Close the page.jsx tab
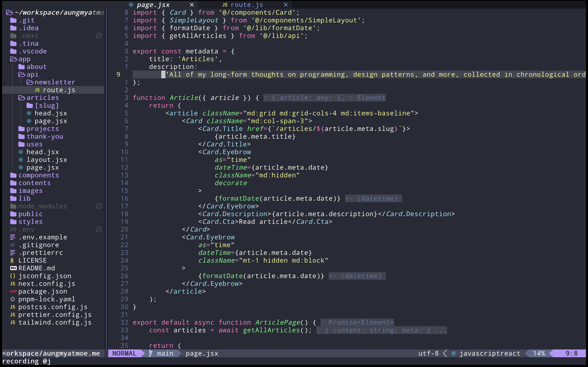 pos(192,5)
